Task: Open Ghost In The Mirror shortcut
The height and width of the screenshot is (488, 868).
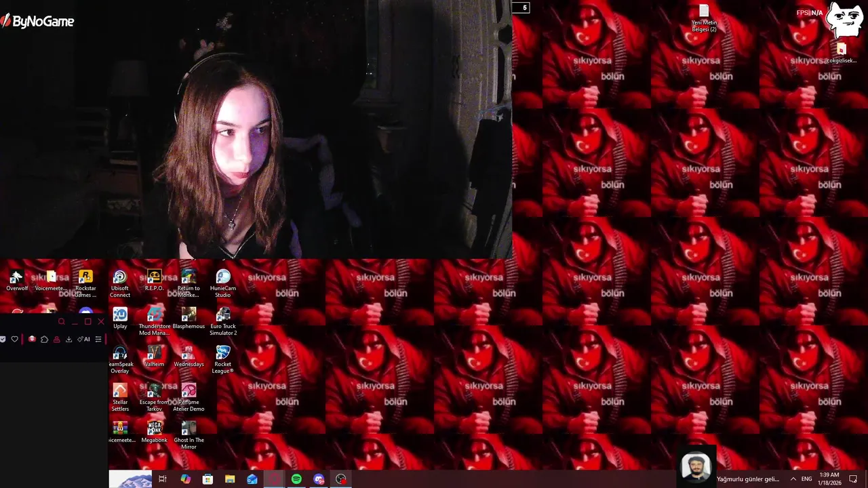Action: (x=189, y=435)
